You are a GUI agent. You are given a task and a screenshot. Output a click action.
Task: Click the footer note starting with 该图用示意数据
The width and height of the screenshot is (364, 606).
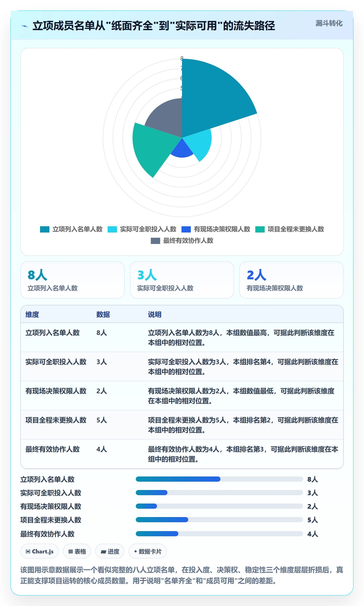(x=182, y=575)
